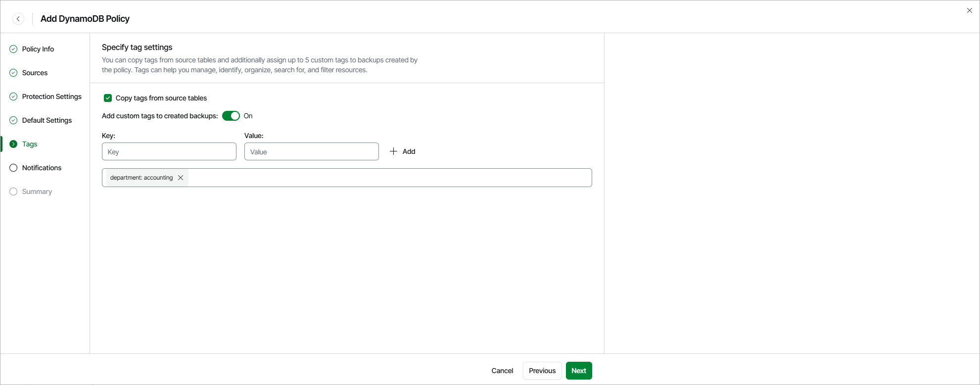Remove the department: accounting tag
Screen dimensions: 980x385
pyautogui.click(x=181, y=178)
